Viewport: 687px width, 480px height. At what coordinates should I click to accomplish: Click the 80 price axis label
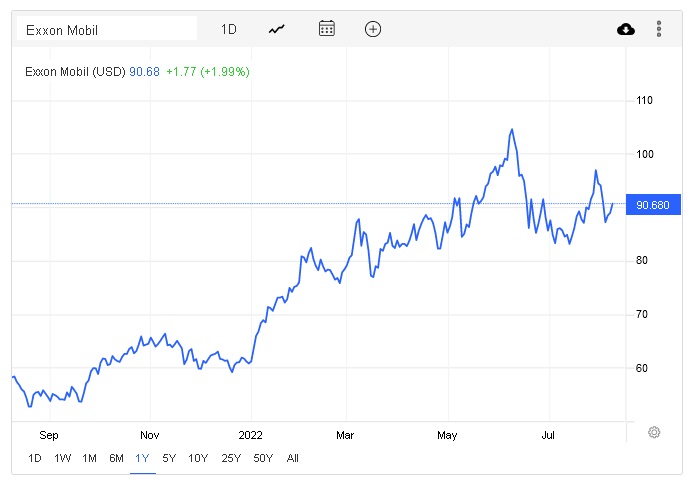coord(642,261)
